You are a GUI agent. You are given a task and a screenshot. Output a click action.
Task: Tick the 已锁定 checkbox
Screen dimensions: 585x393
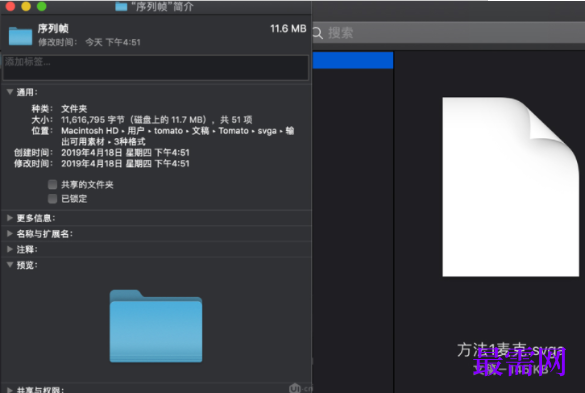click(x=53, y=199)
